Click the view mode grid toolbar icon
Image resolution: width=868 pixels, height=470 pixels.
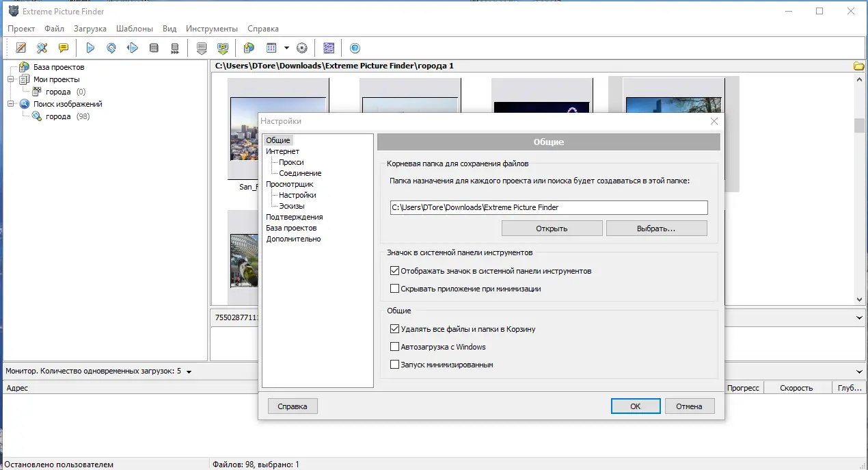tap(271, 48)
